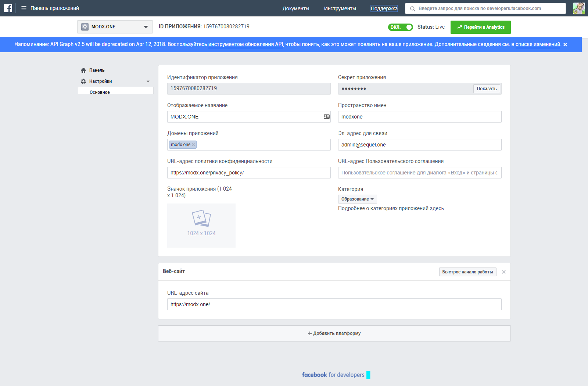The height and width of the screenshot is (386, 588).
Task: Click the Facebook logo icon
Action: pyautogui.click(x=8, y=8)
